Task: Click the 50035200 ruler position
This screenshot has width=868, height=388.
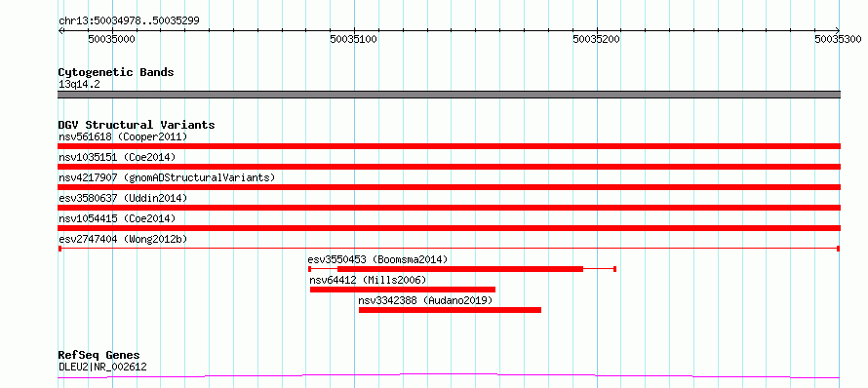Action: [596, 39]
